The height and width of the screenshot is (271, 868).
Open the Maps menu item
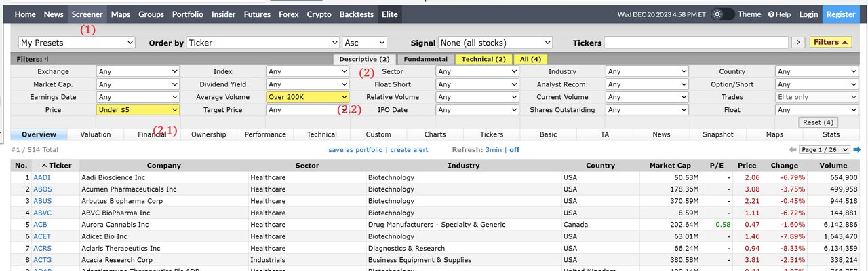point(121,14)
